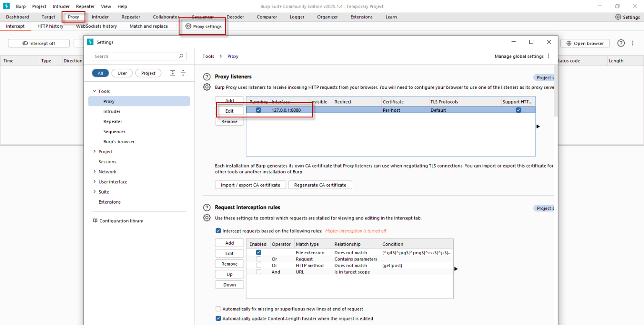The image size is (644, 325).
Task: Click the gear icon beside listener description
Action: (207, 87)
